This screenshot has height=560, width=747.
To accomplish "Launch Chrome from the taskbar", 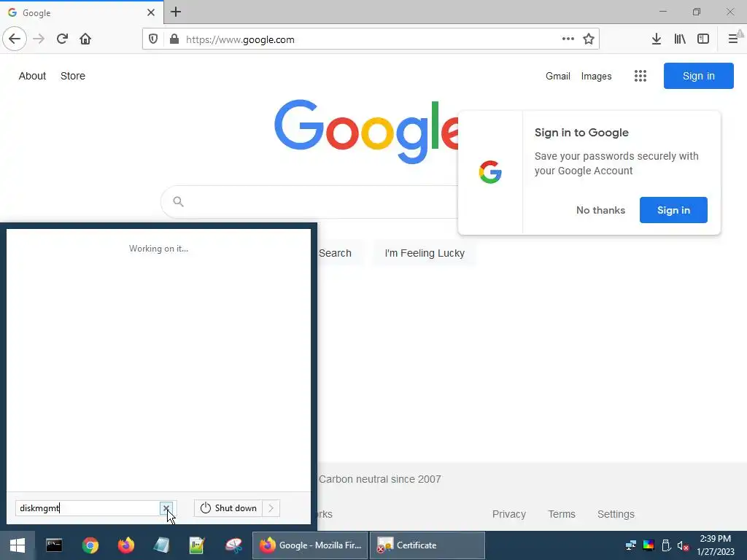I will (x=90, y=545).
